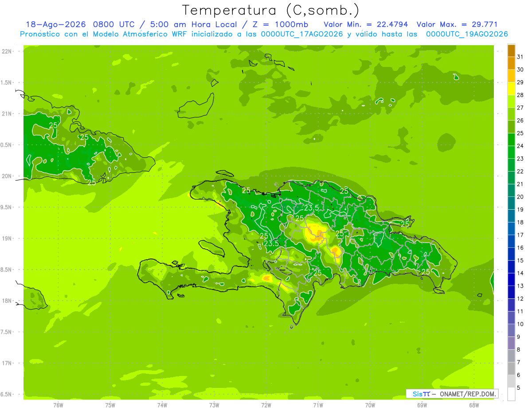Screen dimensions: 532x411
Task: Click the "71W" longitude label
Action: click(318, 405)
